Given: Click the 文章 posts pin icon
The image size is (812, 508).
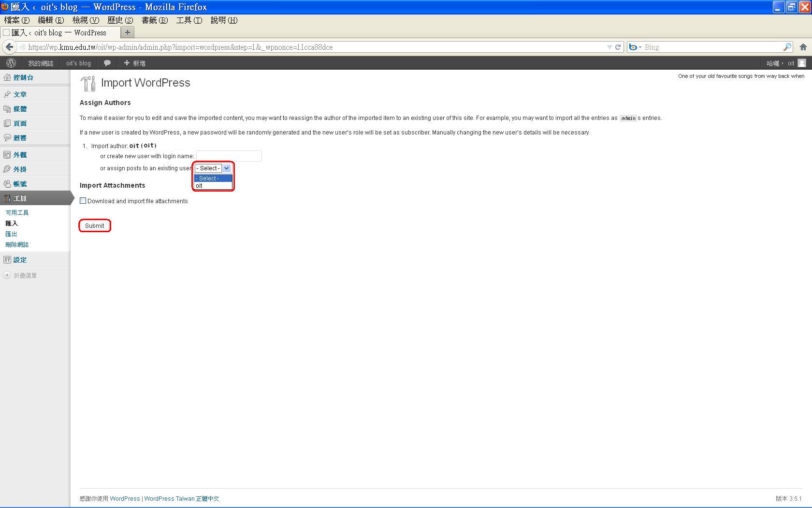Looking at the screenshot, I should (7, 94).
